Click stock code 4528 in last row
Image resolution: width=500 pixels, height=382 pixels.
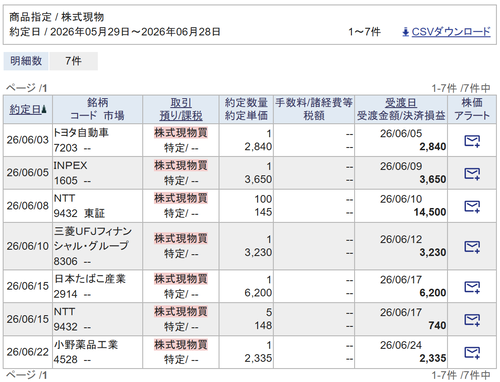[66, 359]
